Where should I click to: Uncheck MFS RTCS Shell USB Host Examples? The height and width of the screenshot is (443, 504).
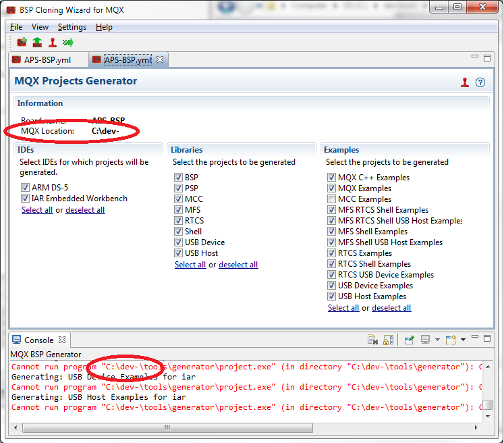pos(331,220)
